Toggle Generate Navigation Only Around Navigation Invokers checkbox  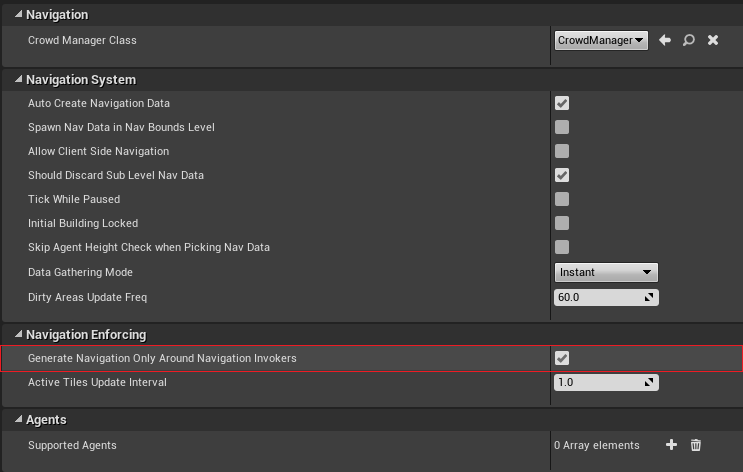562,358
